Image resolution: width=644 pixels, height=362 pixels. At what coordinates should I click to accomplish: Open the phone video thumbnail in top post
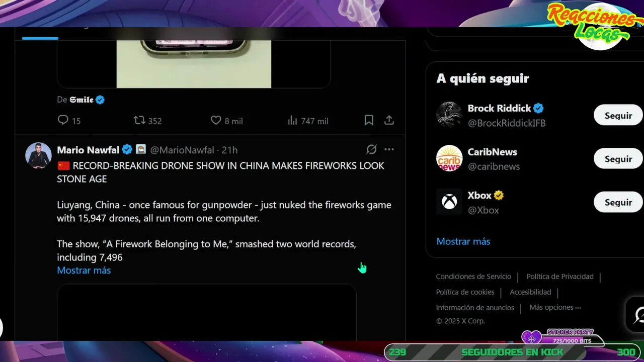click(x=194, y=64)
